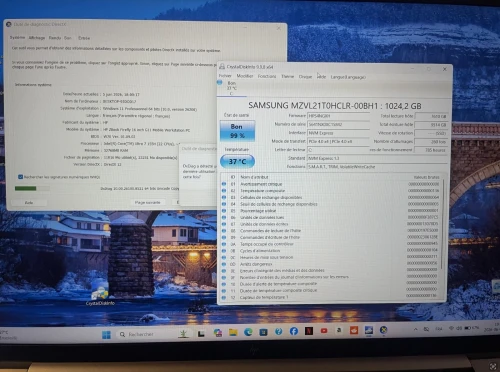Switch to the Rendu tab in DirectX diagnostic

(55, 38)
